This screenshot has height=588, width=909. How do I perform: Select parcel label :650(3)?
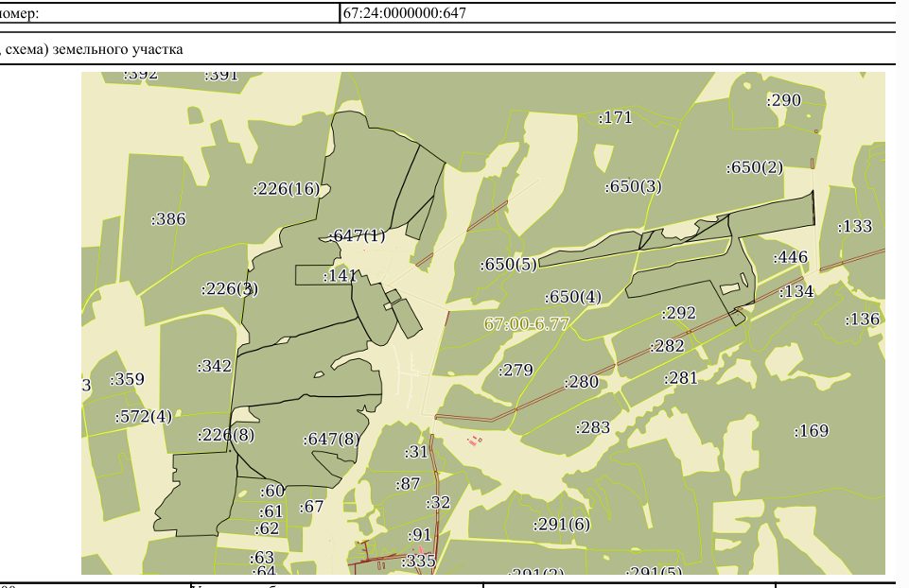point(633,186)
